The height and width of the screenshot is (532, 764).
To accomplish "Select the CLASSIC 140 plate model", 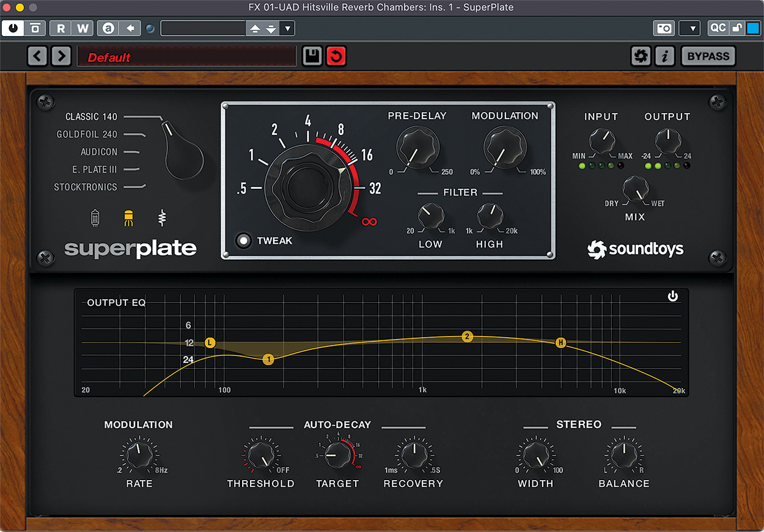I will (x=90, y=116).
